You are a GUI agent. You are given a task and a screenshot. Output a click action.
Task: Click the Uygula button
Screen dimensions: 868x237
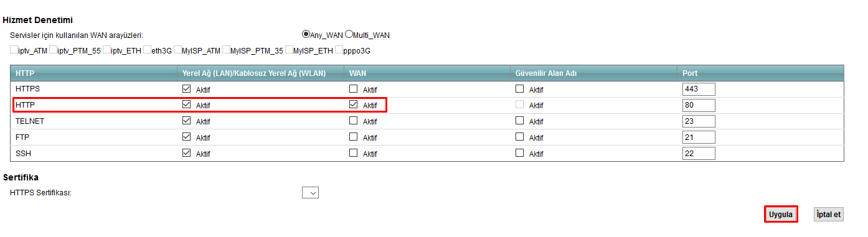coord(781,214)
